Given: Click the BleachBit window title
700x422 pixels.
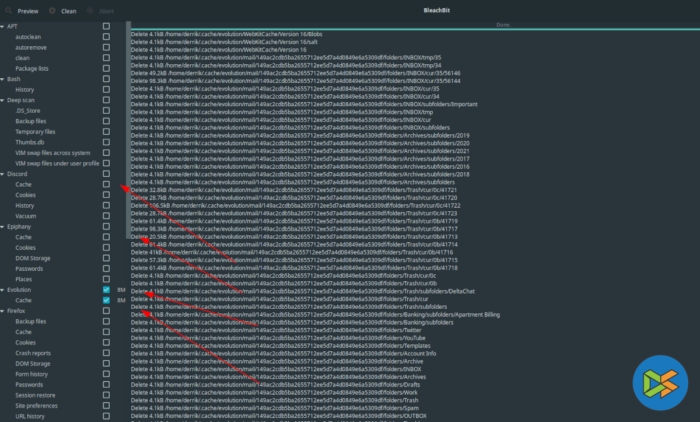Looking at the screenshot, I should 436,10.
